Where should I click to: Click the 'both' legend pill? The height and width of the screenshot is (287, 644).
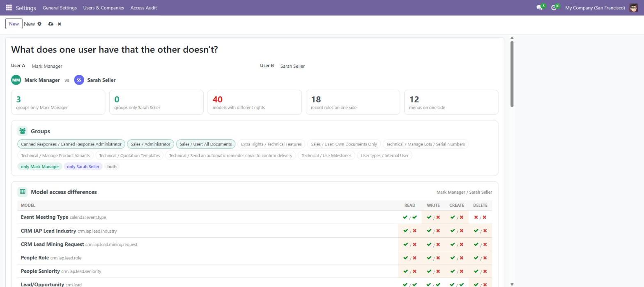click(112, 167)
